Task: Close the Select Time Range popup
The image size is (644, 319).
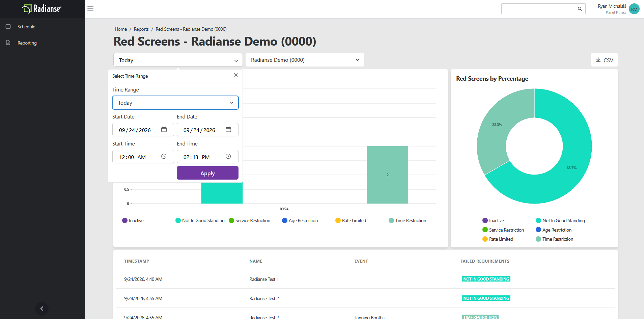Action: (x=236, y=75)
